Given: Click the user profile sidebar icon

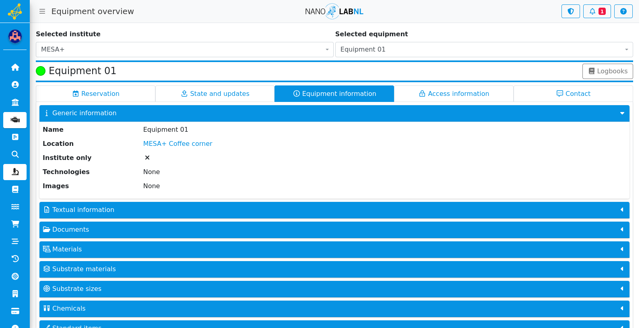Looking at the screenshot, I should point(15,85).
